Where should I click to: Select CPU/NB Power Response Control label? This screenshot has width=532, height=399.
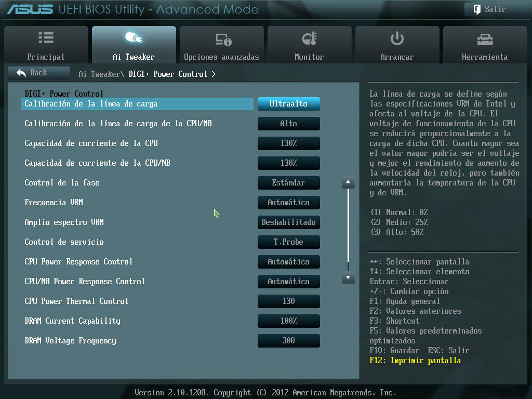pos(85,281)
